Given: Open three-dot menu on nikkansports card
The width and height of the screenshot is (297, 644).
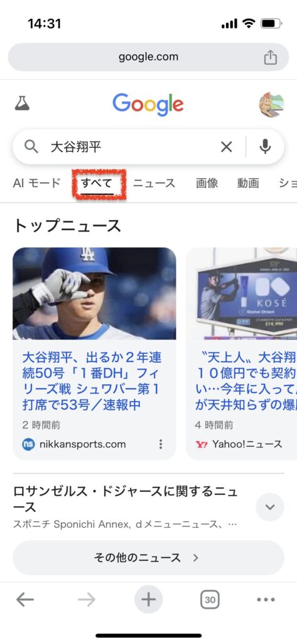Looking at the screenshot, I should pyautogui.click(x=161, y=444).
